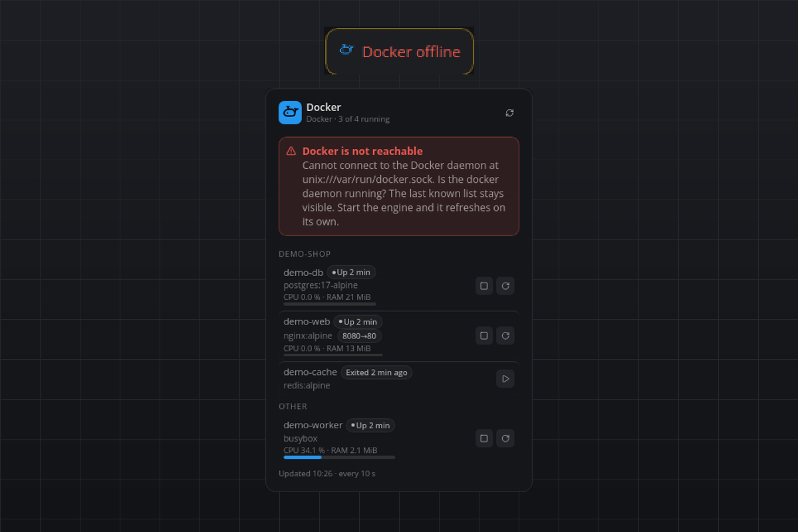Restart the demo-web container
This screenshot has height=532, width=798.
pos(505,335)
